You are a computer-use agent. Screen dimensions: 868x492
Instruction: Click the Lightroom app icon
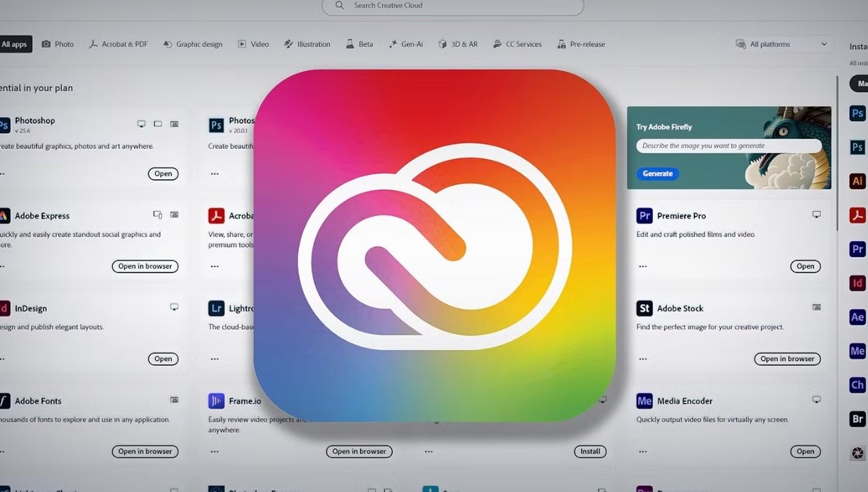coord(216,308)
